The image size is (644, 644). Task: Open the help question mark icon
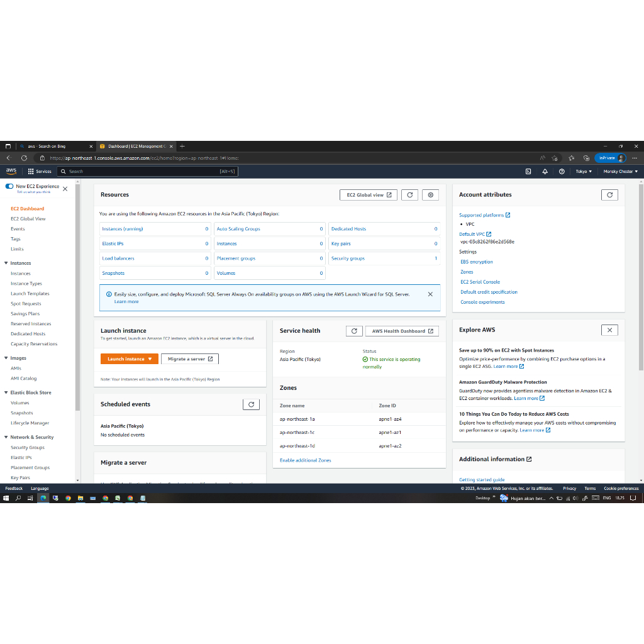pyautogui.click(x=562, y=171)
